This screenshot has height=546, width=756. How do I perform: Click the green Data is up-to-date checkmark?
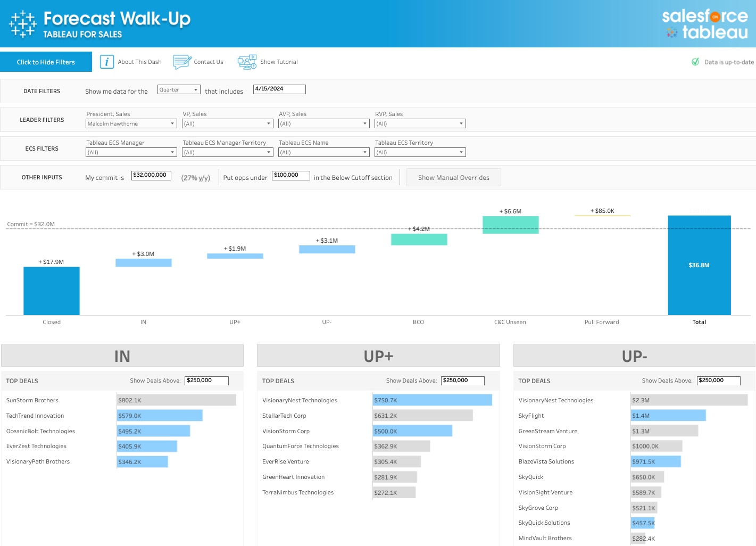tap(695, 62)
